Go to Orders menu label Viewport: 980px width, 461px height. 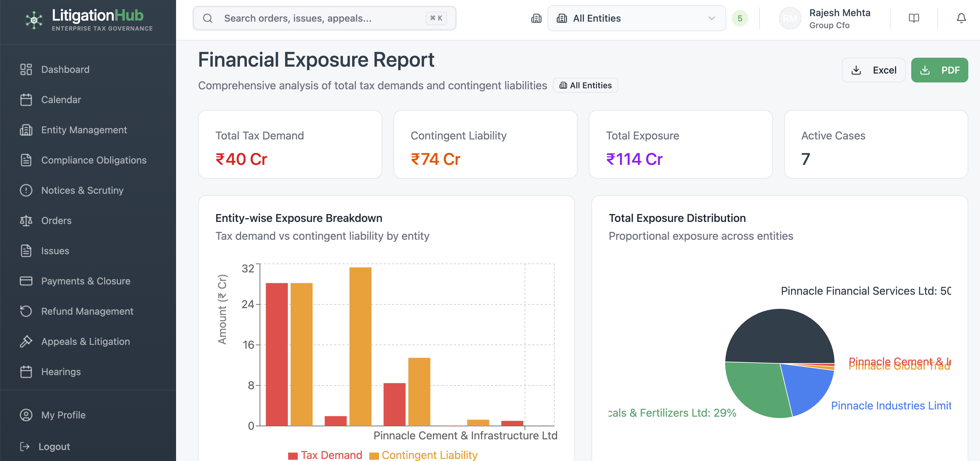56,221
